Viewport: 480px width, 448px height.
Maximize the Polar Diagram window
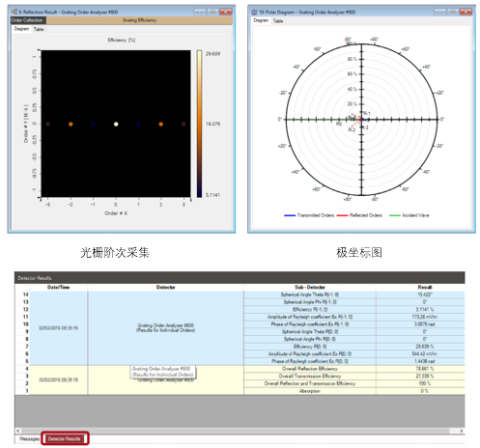pyautogui.click(x=453, y=12)
